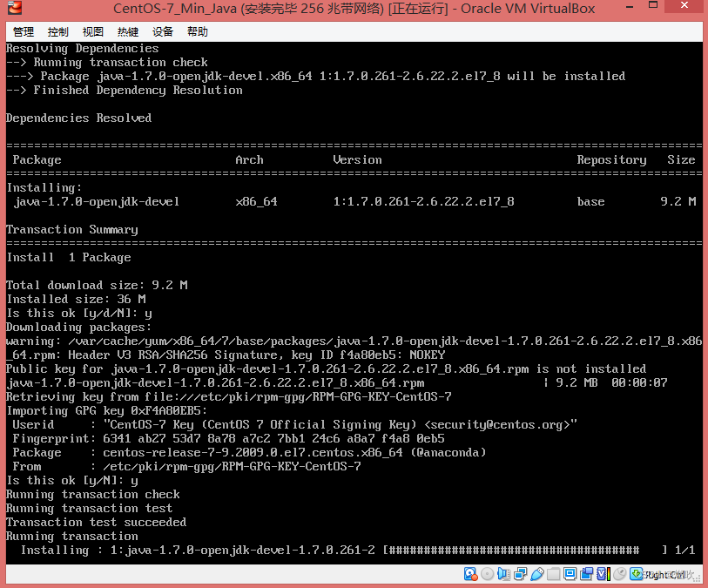Viewport: 708px width, 588px height.
Task: Click the 'Resolving Dependencies' line
Action: click(x=82, y=48)
